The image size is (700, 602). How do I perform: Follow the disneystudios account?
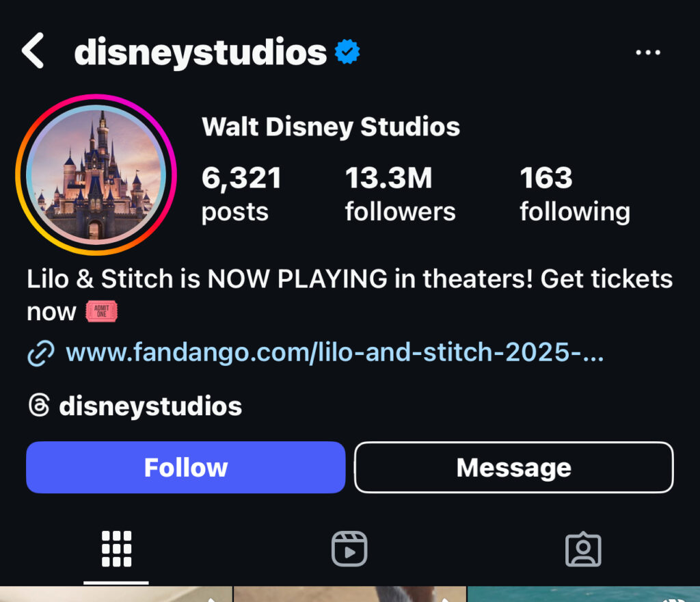pyautogui.click(x=185, y=467)
